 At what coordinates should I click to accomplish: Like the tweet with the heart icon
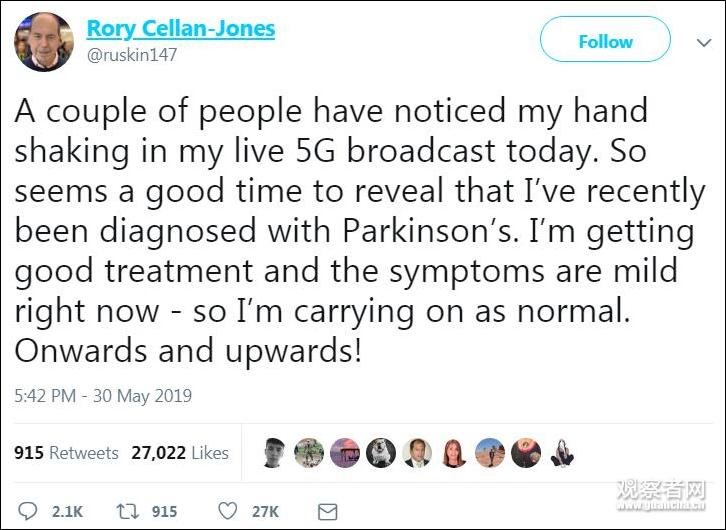[228, 511]
